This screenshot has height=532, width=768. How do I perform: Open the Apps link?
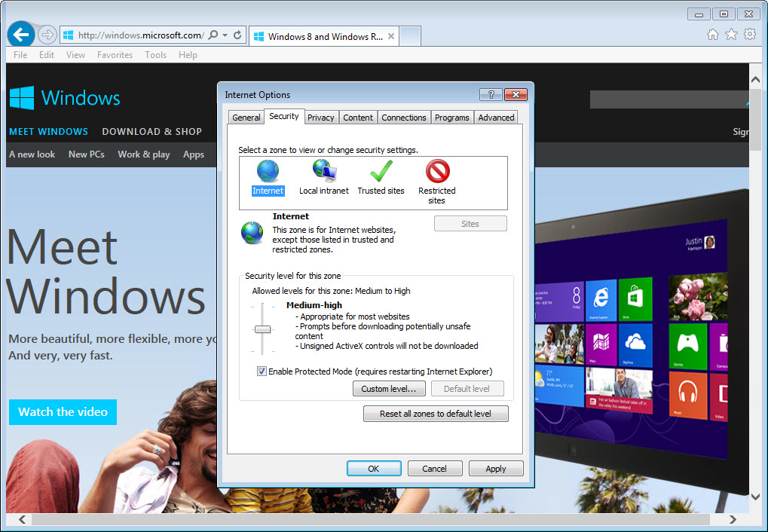click(194, 154)
